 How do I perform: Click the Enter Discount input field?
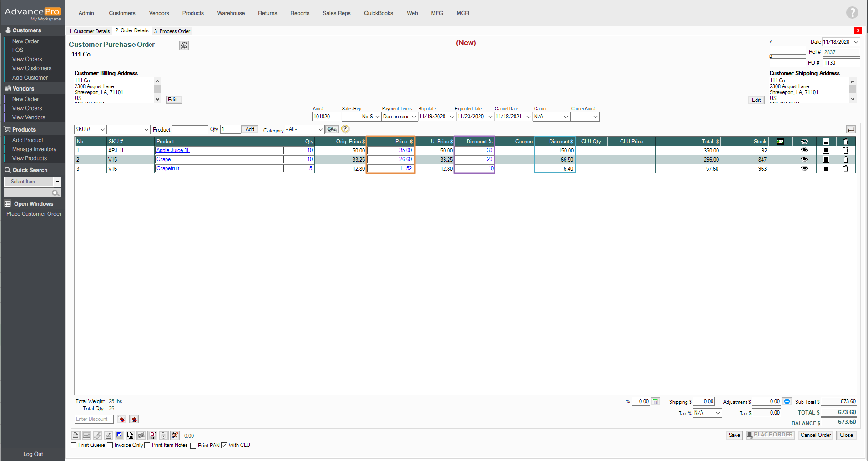point(94,419)
